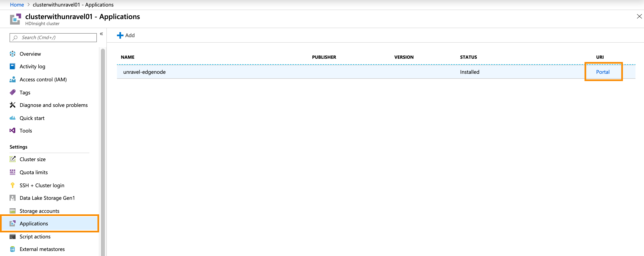Click the Diagnose and solve problems wrench icon
644x256 pixels.
(13, 105)
